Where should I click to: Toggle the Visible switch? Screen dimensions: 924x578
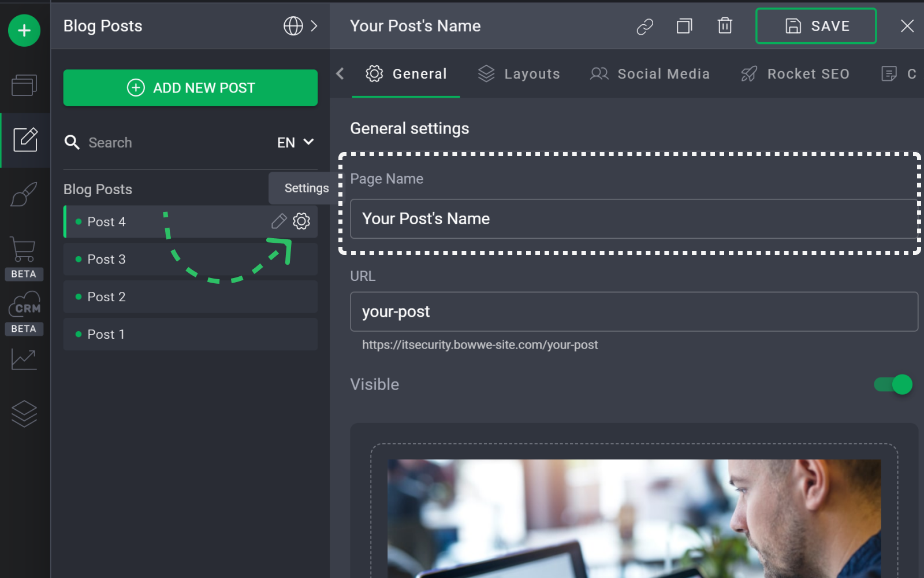(x=893, y=384)
